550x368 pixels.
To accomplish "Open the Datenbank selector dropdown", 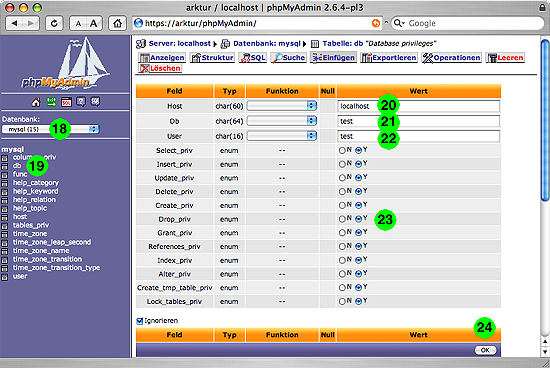I will (51, 129).
